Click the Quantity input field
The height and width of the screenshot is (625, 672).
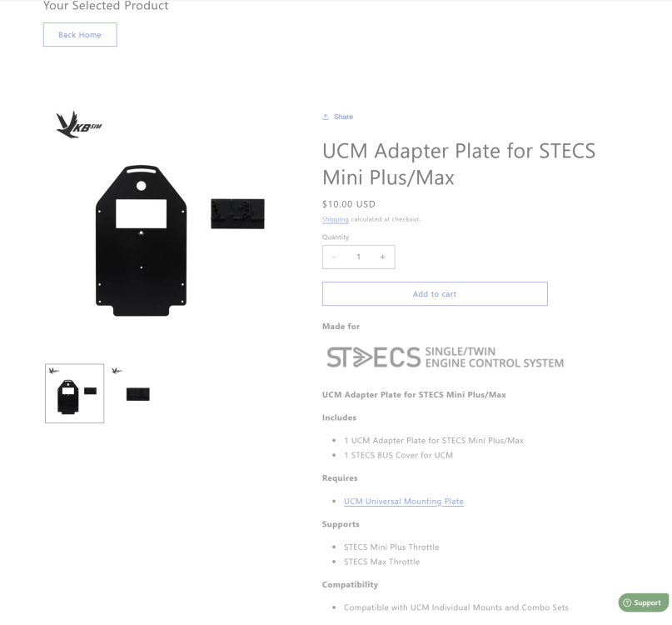coord(358,257)
